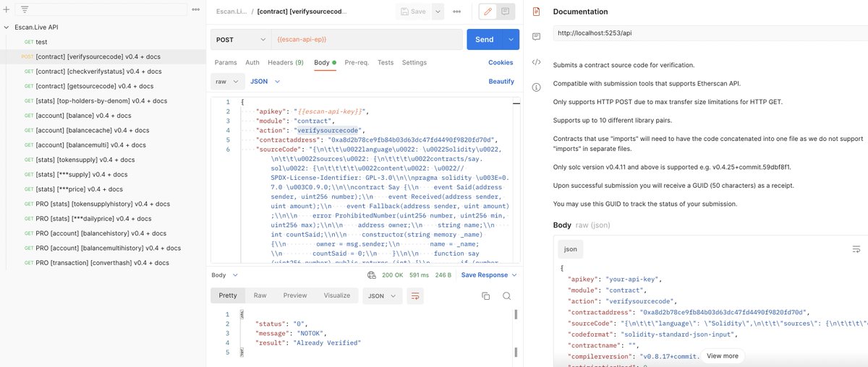
Task: Open the request's three-dots more actions menu
Action: point(457,12)
